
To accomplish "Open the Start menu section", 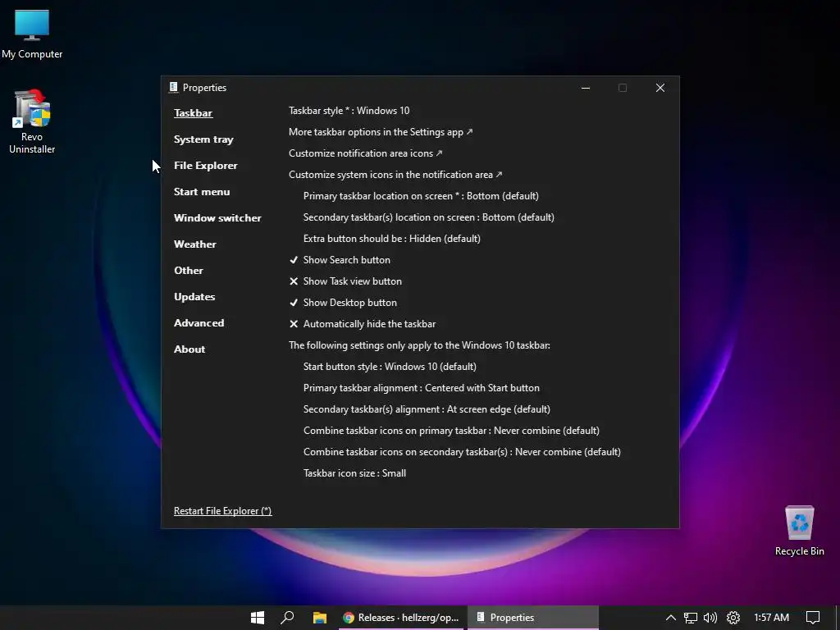I will coord(202,192).
